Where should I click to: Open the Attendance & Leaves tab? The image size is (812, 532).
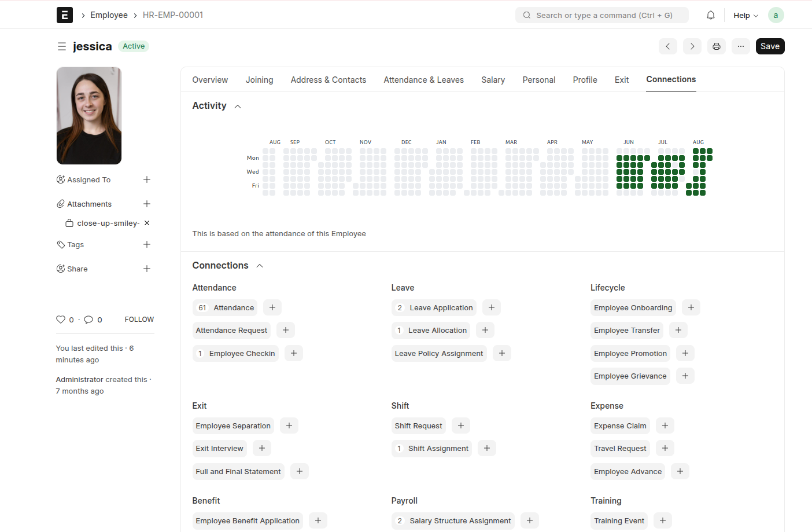423,80
